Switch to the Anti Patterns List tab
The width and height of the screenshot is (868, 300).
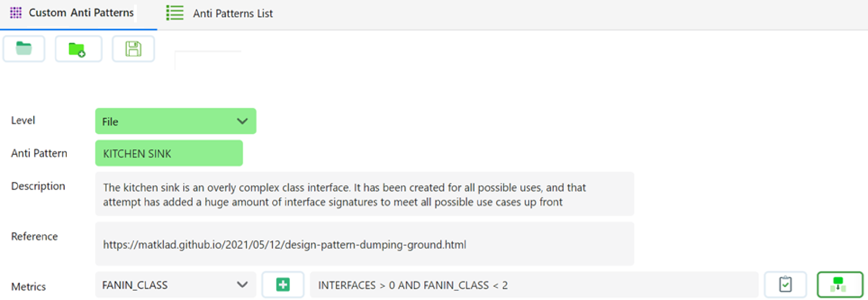[x=232, y=14]
